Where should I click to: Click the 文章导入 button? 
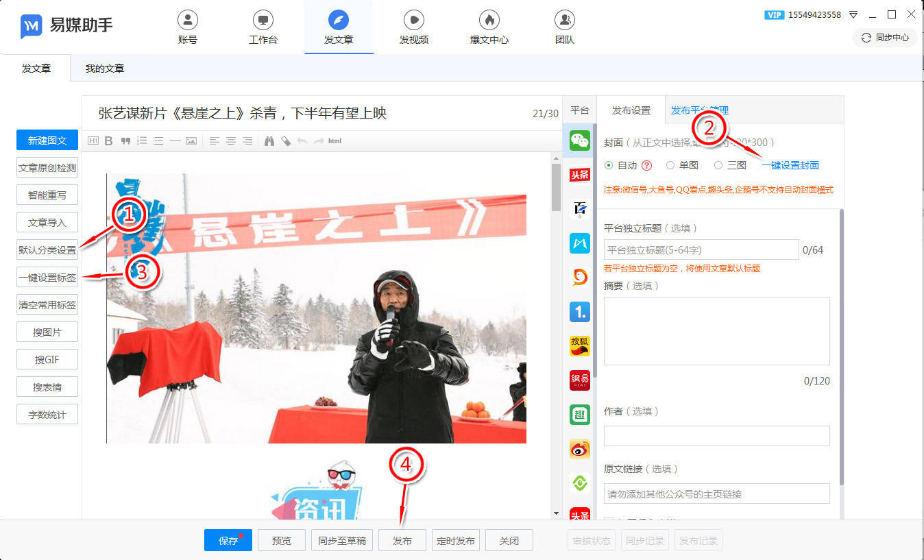(47, 223)
